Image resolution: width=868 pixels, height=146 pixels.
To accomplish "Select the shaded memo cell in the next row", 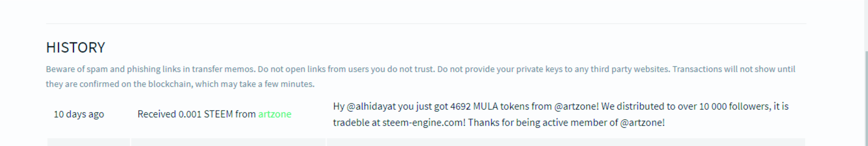I will (x=566, y=142).
